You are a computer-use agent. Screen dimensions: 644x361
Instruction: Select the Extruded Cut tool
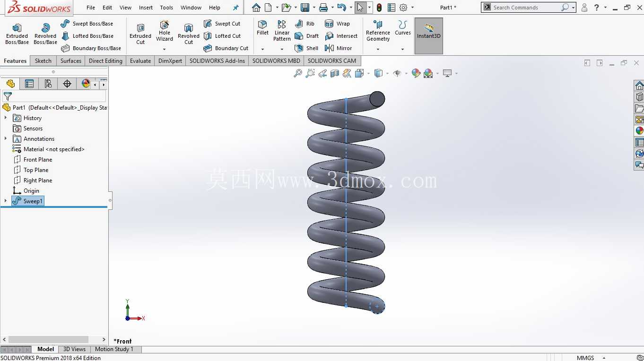[140, 34]
